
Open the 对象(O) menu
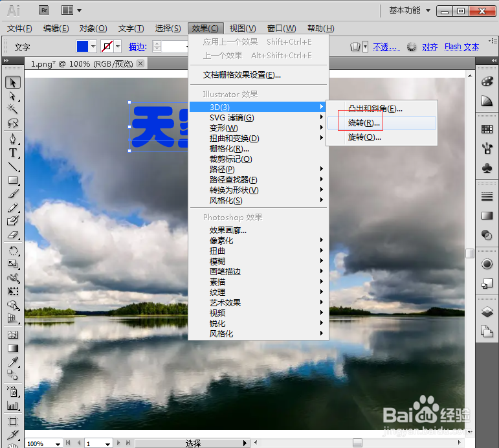[x=93, y=28]
